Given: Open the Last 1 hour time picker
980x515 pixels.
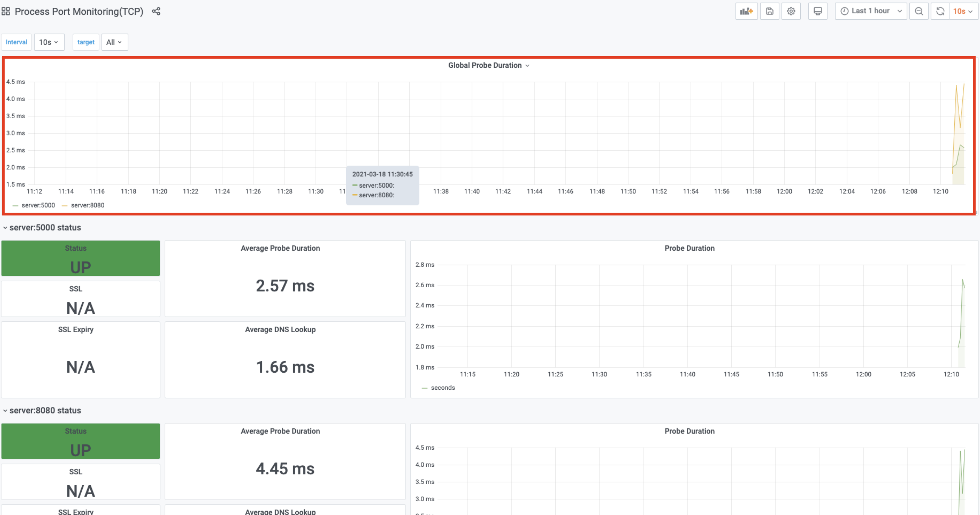Looking at the screenshot, I should [x=871, y=11].
